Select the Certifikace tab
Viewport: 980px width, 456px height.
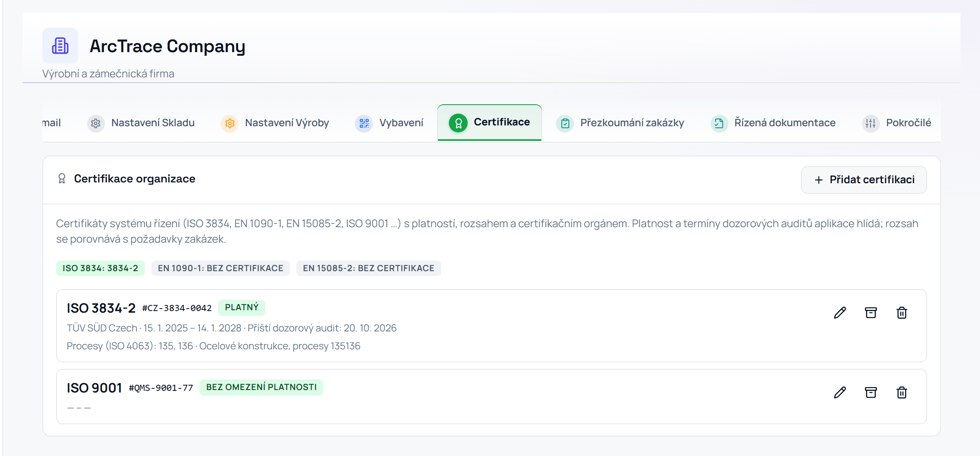point(490,123)
